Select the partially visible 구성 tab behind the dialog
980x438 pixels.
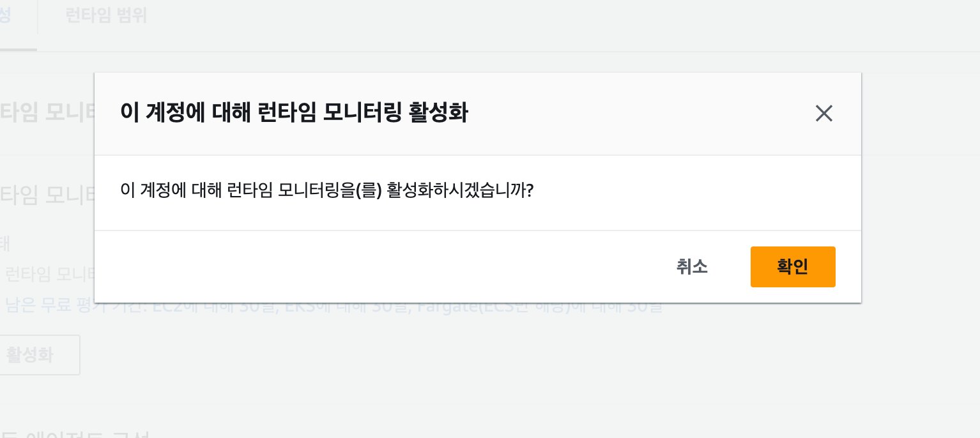(5, 16)
